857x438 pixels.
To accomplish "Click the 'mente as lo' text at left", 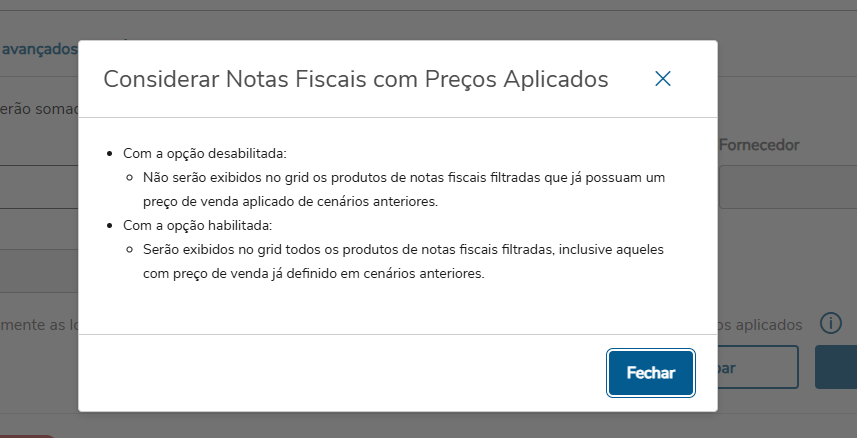I will point(38,324).
